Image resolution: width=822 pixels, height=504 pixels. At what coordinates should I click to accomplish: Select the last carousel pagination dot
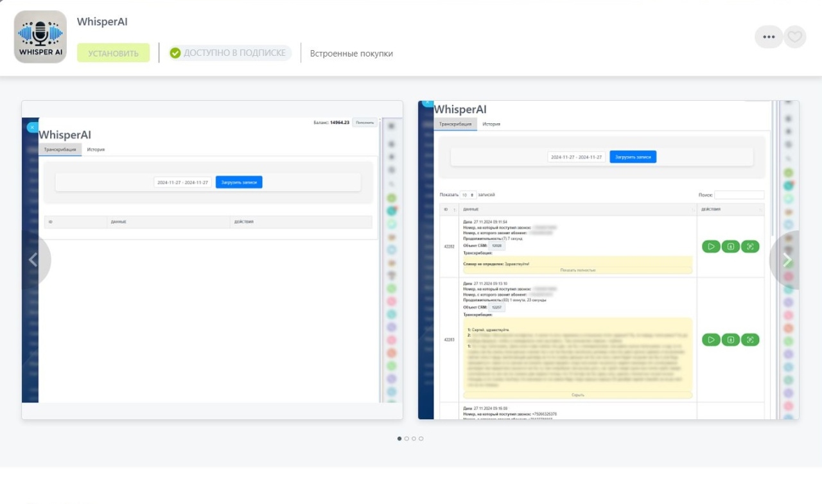click(421, 439)
